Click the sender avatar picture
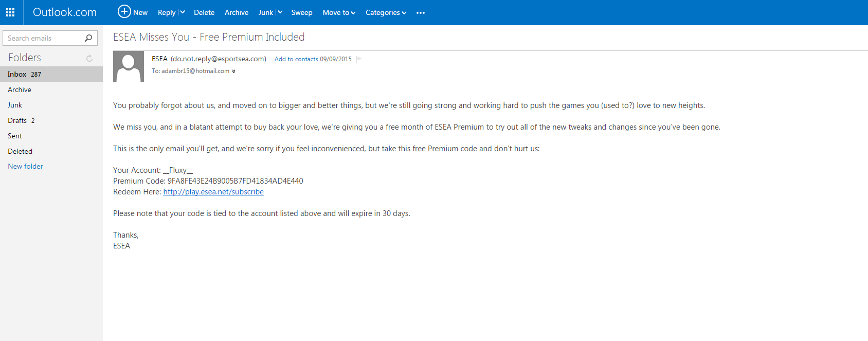 click(x=129, y=66)
